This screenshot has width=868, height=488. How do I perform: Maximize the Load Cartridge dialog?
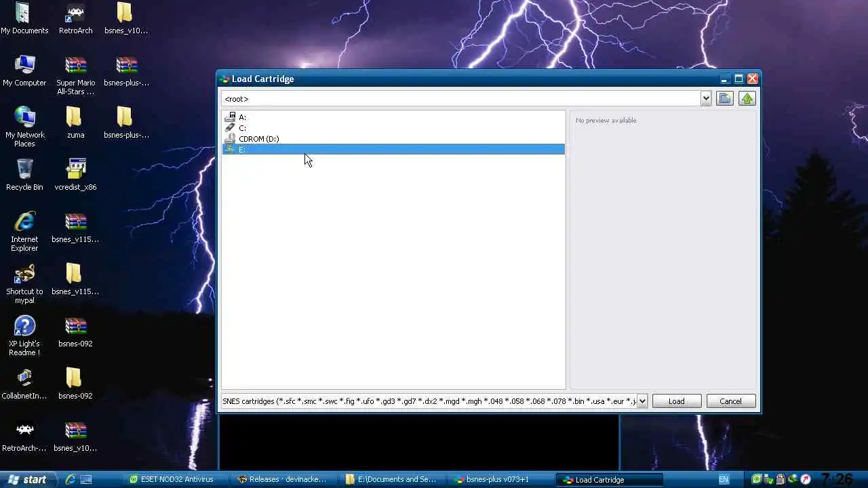coord(738,79)
